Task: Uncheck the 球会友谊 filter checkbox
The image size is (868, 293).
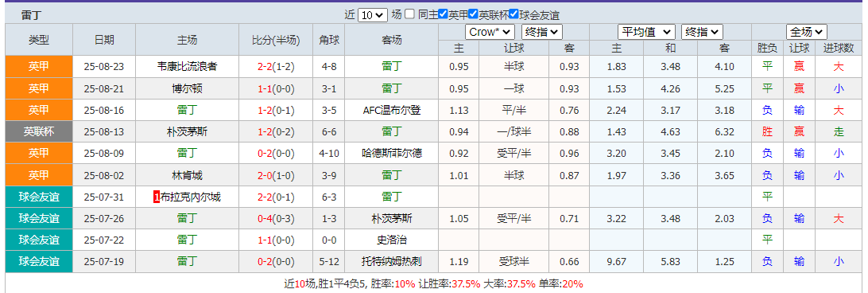Action: pos(513,14)
